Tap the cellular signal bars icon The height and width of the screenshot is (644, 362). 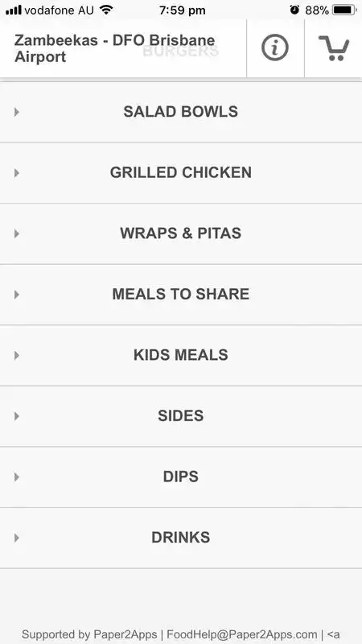click(x=14, y=10)
